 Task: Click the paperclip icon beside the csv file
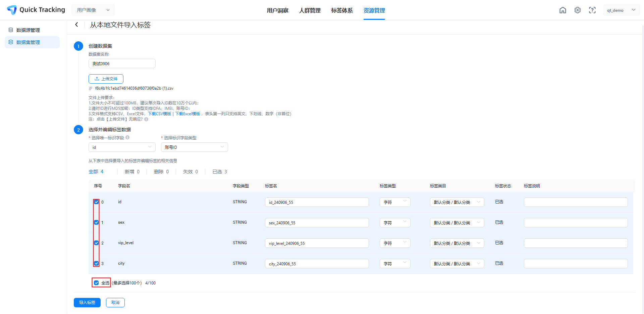coord(91,88)
